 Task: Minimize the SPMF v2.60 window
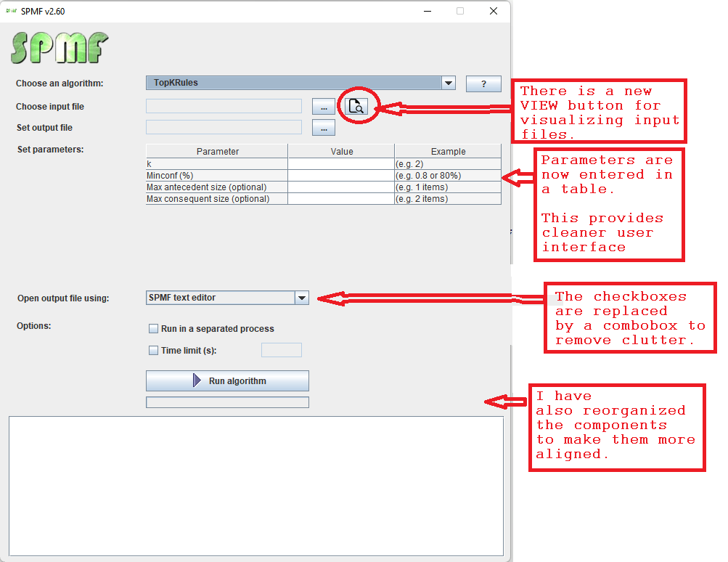pyautogui.click(x=428, y=11)
